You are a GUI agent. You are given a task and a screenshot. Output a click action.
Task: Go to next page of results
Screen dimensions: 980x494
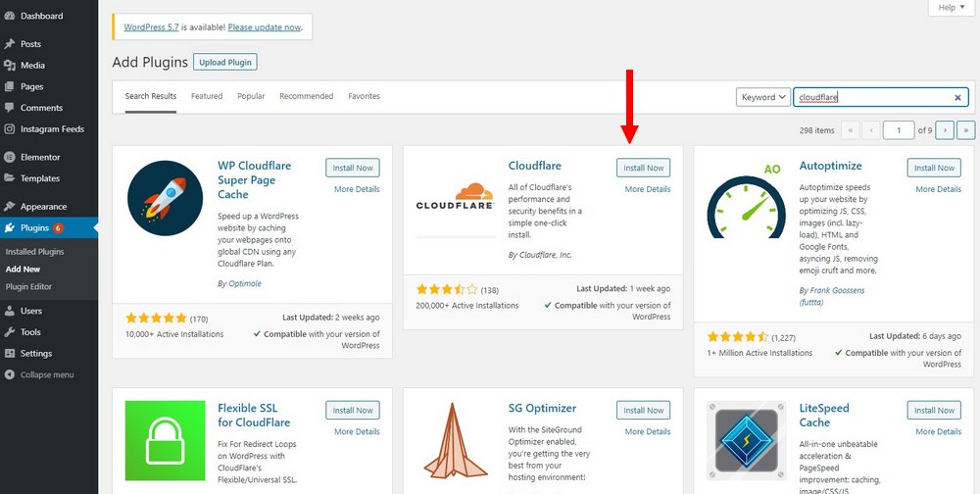(945, 130)
